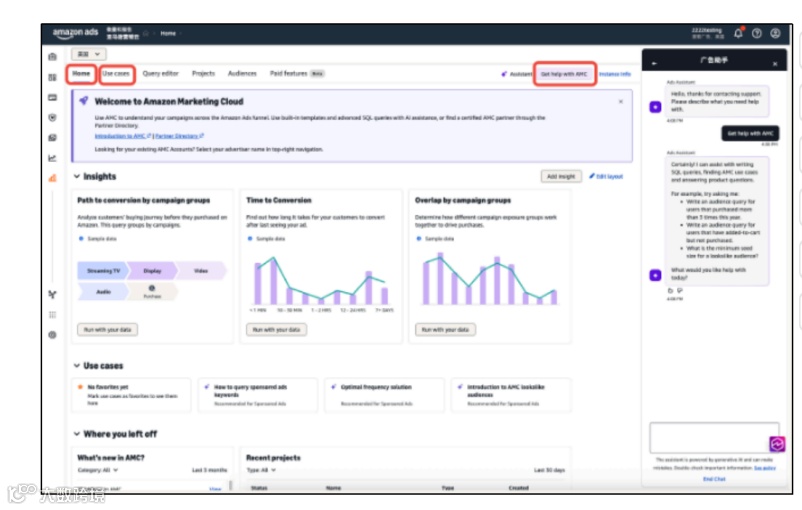Switch to the Query editor tab

point(161,74)
